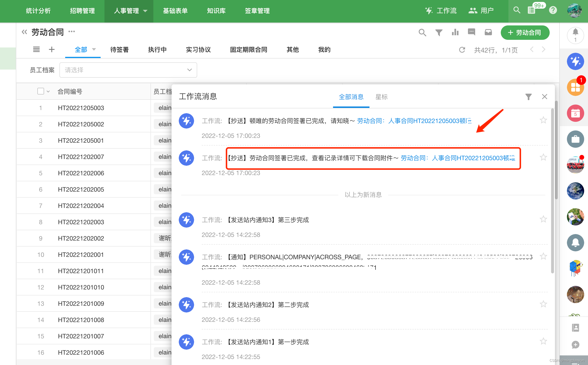
Task: Toggle the select-all checkbox in header
Action: 41,91
